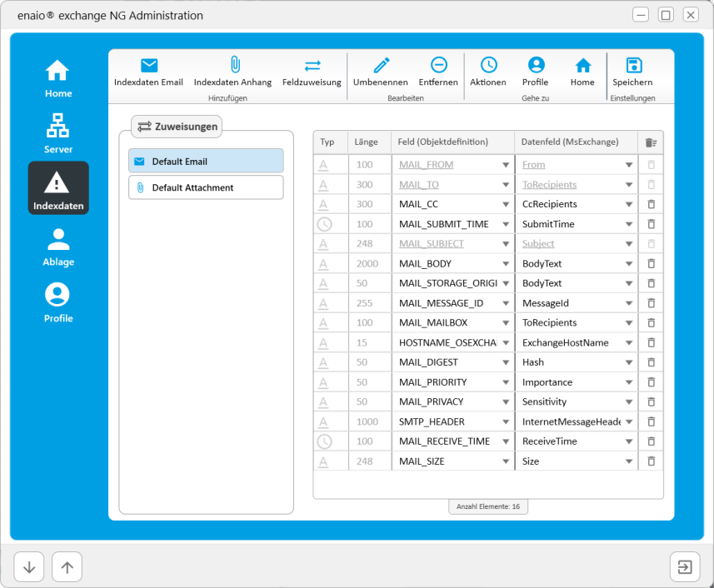Open Indexdaten in the left sidebar

click(x=58, y=188)
